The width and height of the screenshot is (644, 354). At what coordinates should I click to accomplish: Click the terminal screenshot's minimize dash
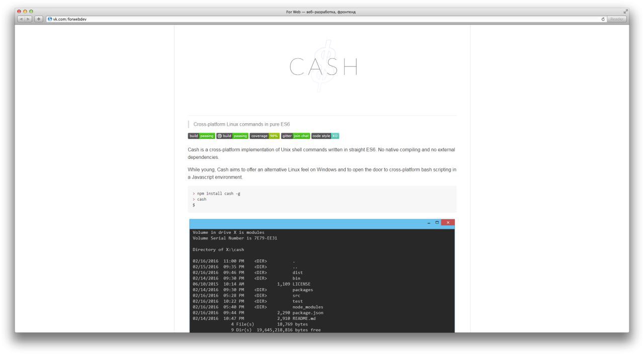[428, 223]
